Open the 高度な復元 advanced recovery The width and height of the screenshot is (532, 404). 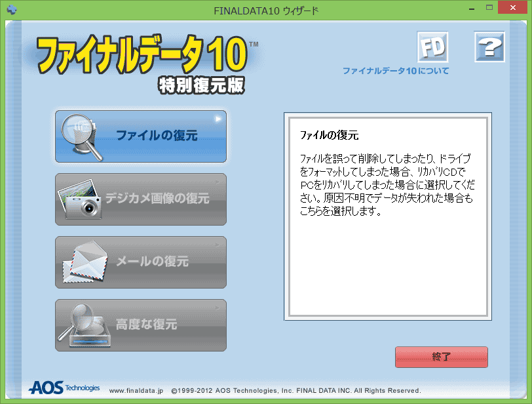(141, 325)
